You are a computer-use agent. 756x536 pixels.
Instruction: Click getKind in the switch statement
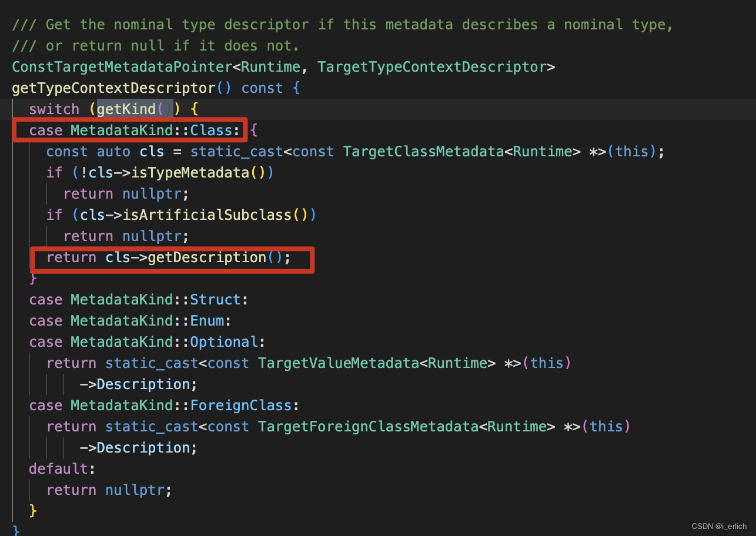126,109
